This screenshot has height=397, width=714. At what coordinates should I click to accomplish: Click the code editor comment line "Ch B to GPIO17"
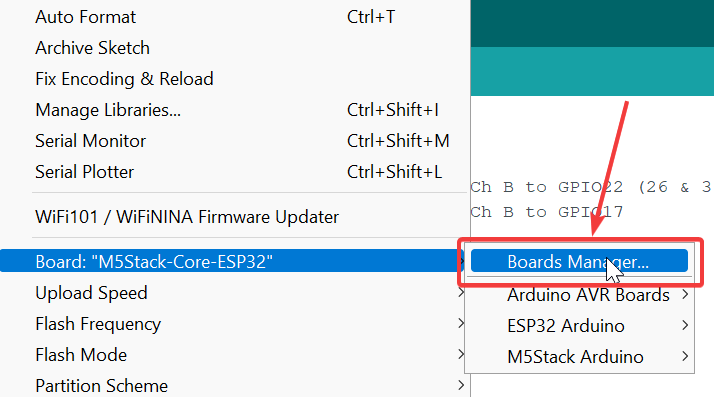coord(546,212)
